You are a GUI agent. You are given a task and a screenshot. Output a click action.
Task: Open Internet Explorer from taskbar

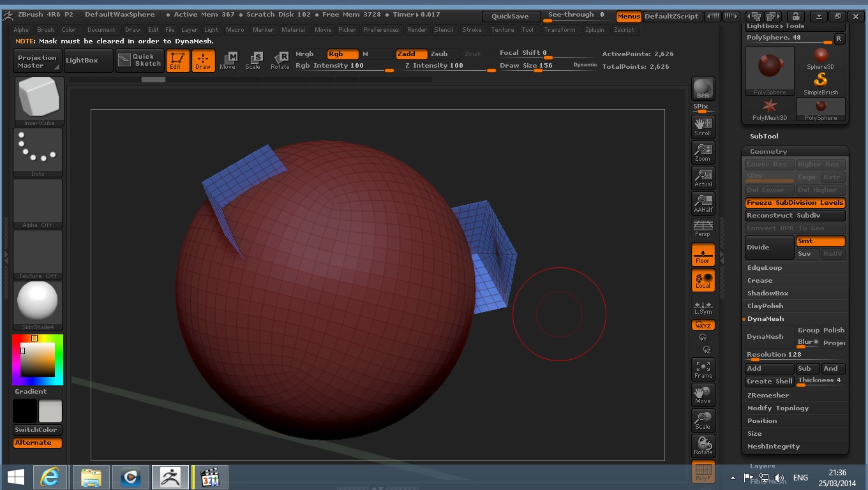click(x=50, y=477)
